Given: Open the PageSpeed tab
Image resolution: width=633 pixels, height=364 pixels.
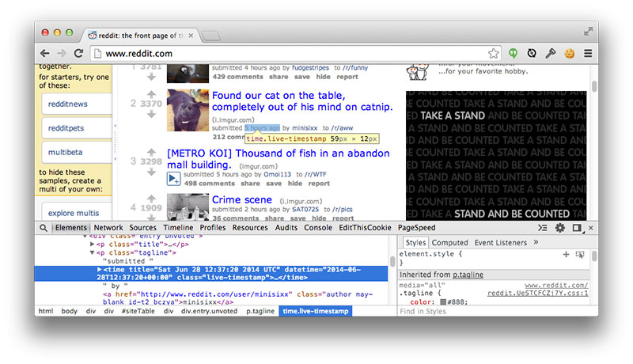Looking at the screenshot, I should click(417, 228).
